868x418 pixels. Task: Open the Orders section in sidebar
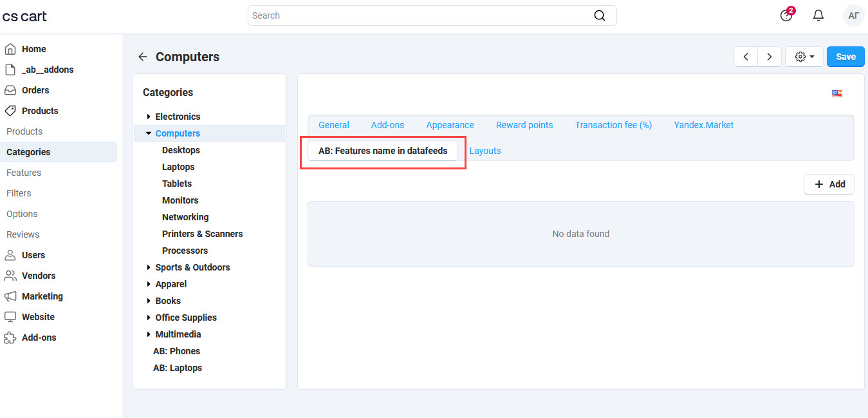(11, 90)
